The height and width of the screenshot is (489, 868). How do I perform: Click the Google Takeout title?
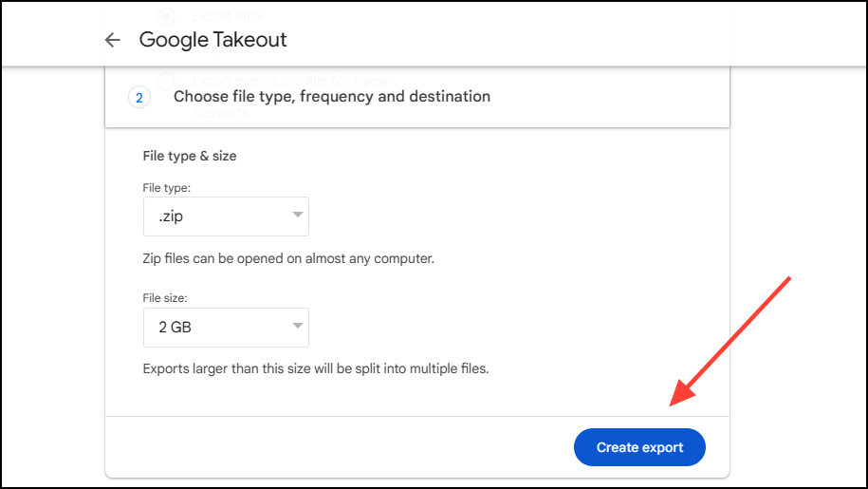(212, 40)
